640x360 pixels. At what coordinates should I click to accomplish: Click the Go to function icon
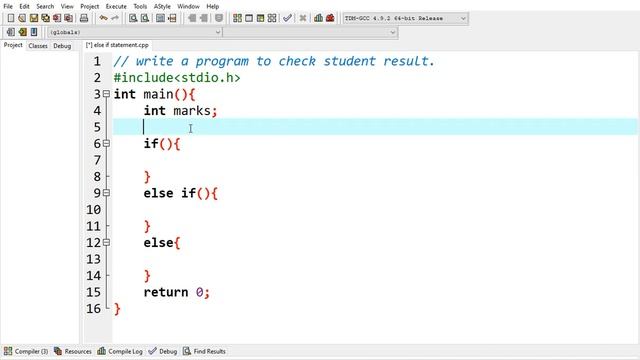(x=160, y=18)
